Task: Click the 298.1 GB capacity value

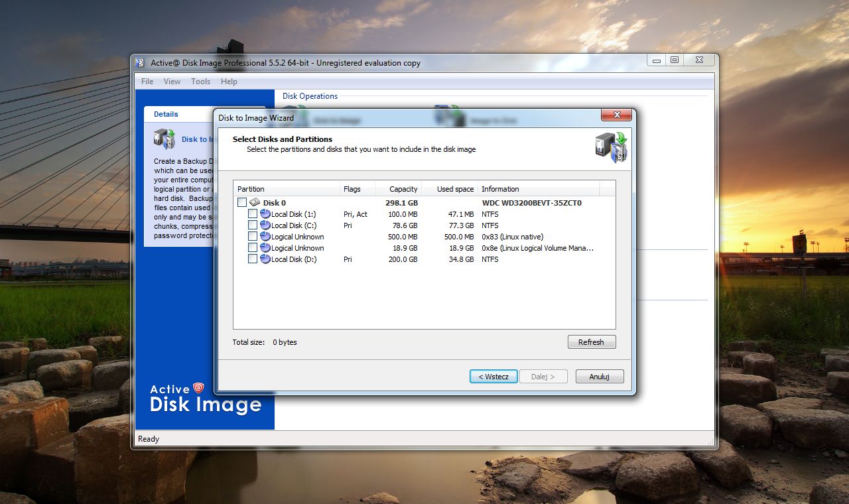Action: click(402, 203)
